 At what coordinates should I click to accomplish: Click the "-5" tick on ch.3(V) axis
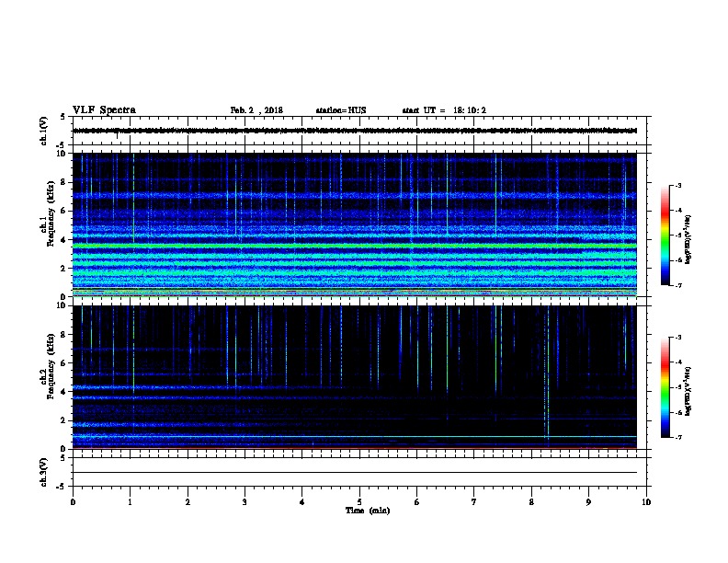tap(63, 487)
